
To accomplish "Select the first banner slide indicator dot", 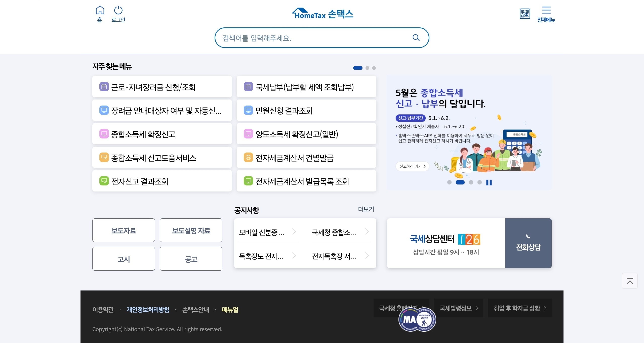I will 449,182.
